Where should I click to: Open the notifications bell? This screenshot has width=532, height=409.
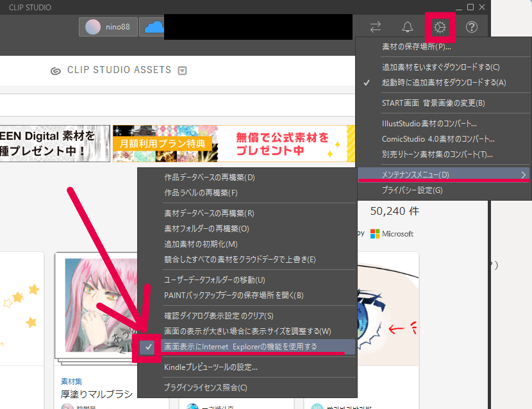(x=408, y=27)
